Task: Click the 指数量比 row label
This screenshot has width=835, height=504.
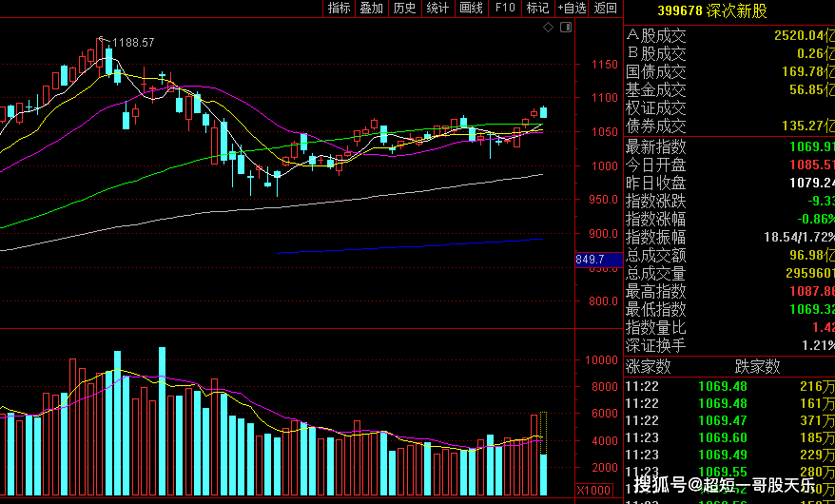Action: (x=655, y=328)
